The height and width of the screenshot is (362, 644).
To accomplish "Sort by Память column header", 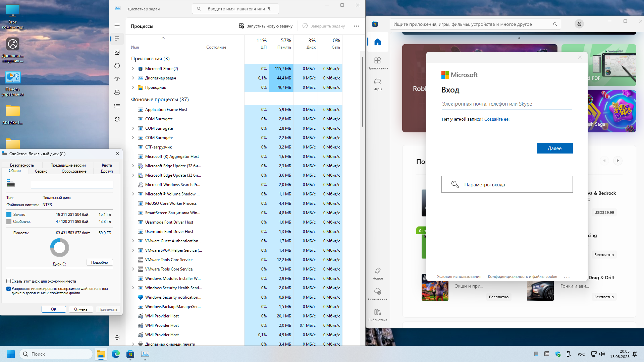I will click(281, 43).
